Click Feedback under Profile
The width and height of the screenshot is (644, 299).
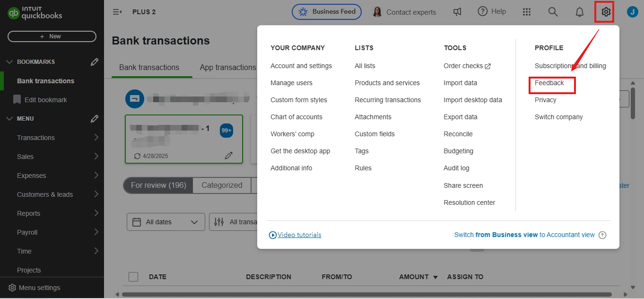(549, 83)
